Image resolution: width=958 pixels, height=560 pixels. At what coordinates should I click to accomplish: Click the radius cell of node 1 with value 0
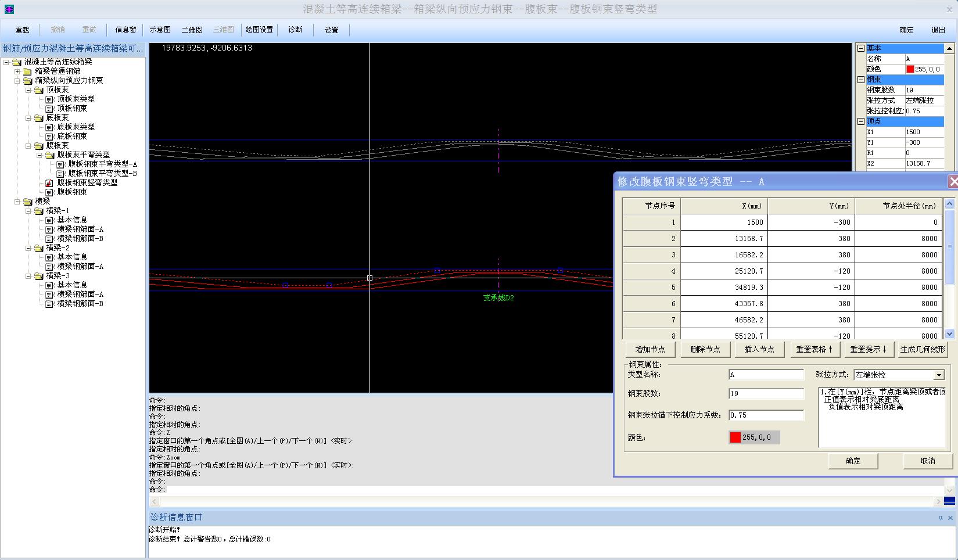pos(898,222)
